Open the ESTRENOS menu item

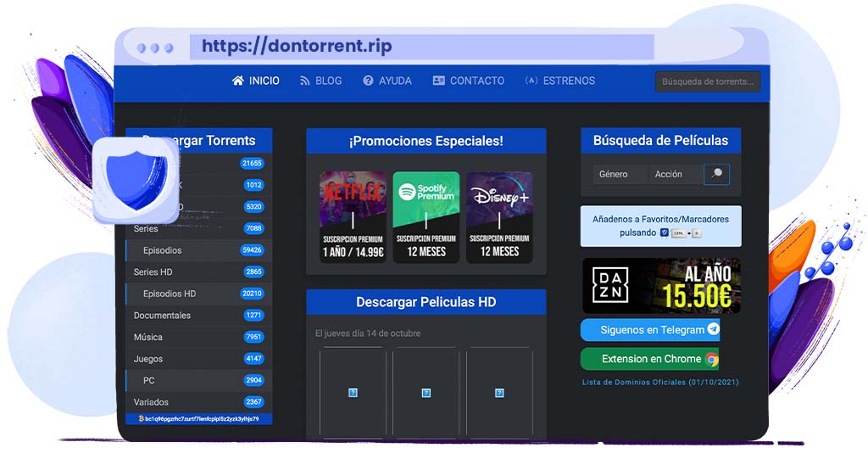coord(560,81)
